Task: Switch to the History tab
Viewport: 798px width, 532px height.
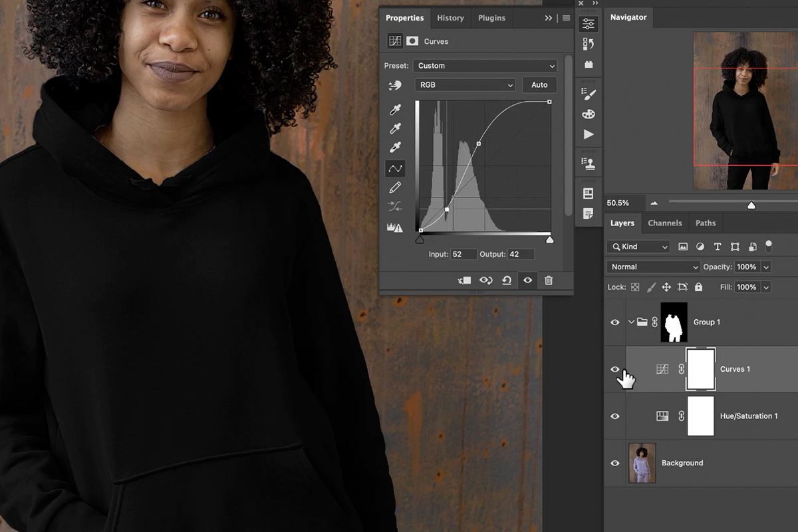Action: point(450,17)
